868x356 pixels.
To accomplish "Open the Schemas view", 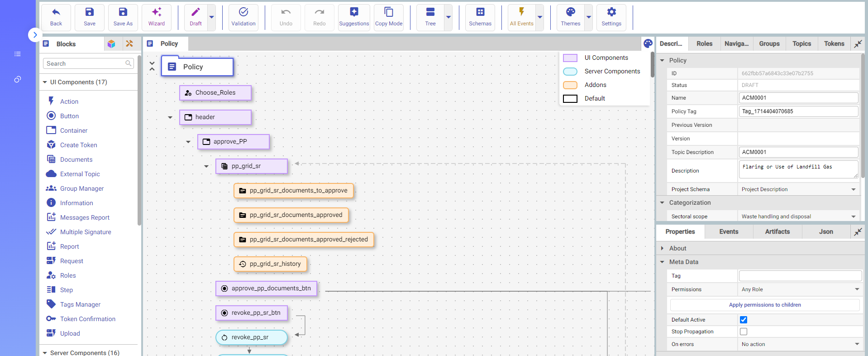I will (480, 17).
